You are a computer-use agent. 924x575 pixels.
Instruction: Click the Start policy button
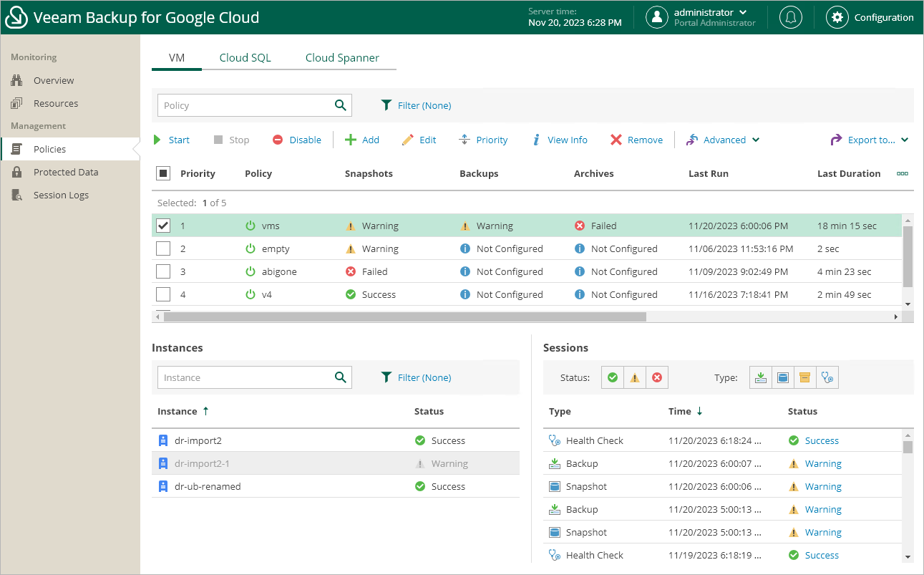(172, 140)
